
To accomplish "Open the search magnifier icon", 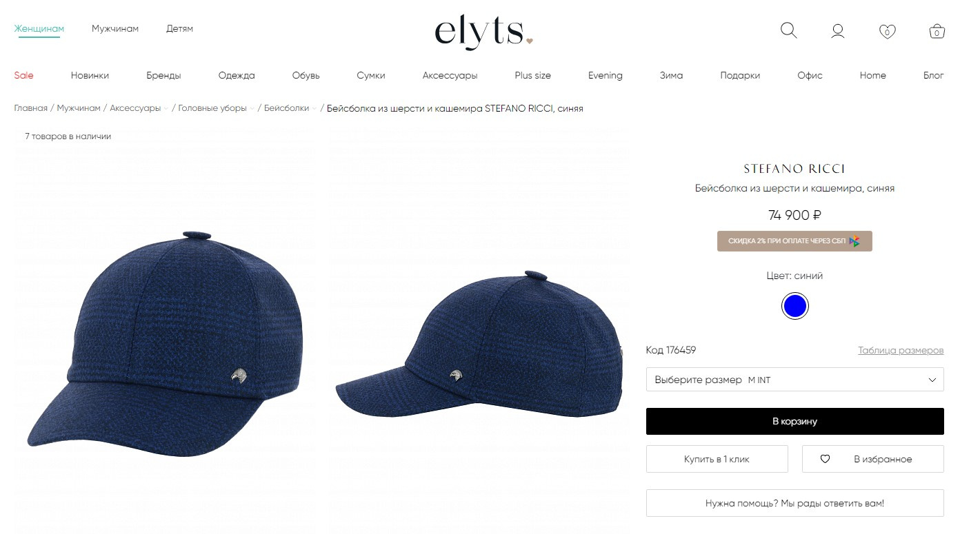I will tap(788, 30).
